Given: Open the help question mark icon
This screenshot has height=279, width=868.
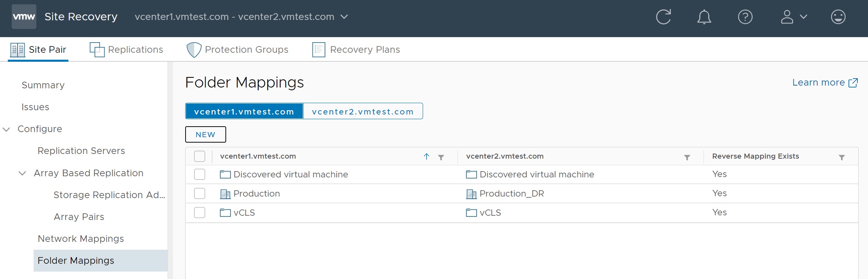Looking at the screenshot, I should 745,17.
